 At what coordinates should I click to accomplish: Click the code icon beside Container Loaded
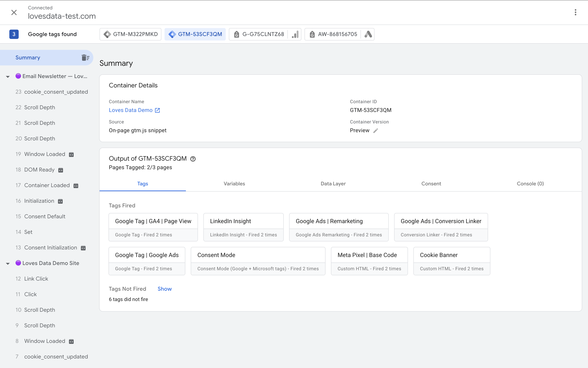coord(76,186)
